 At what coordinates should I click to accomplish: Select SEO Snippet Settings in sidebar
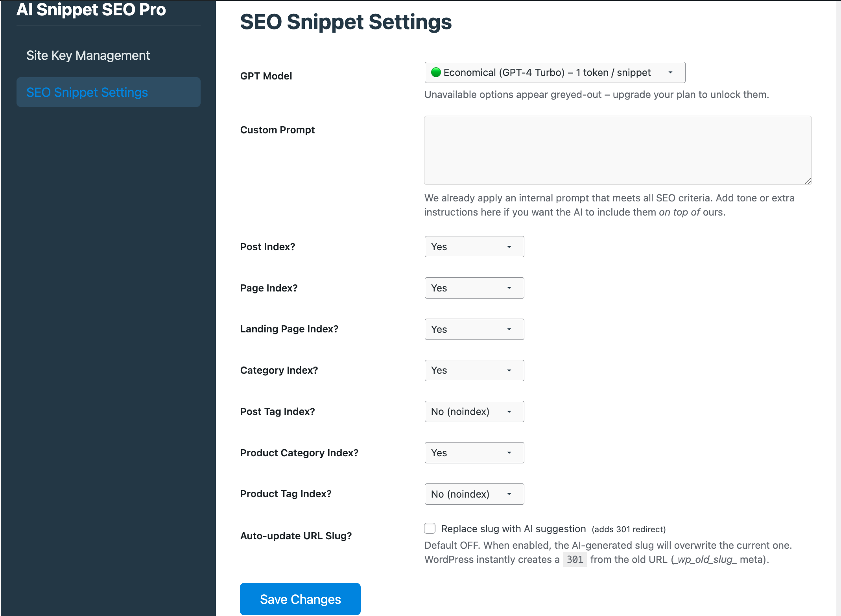[87, 92]
